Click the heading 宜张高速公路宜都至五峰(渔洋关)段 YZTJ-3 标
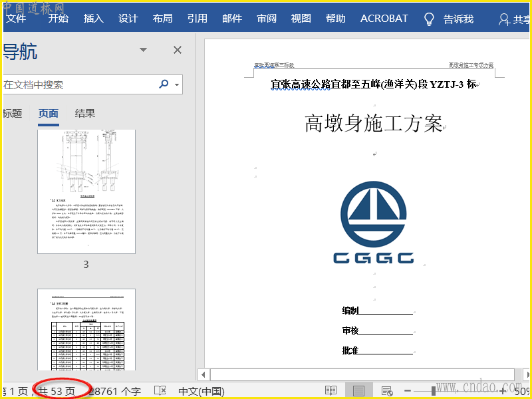The width and height of the screenshot is (532, 399). pos(373,84)
